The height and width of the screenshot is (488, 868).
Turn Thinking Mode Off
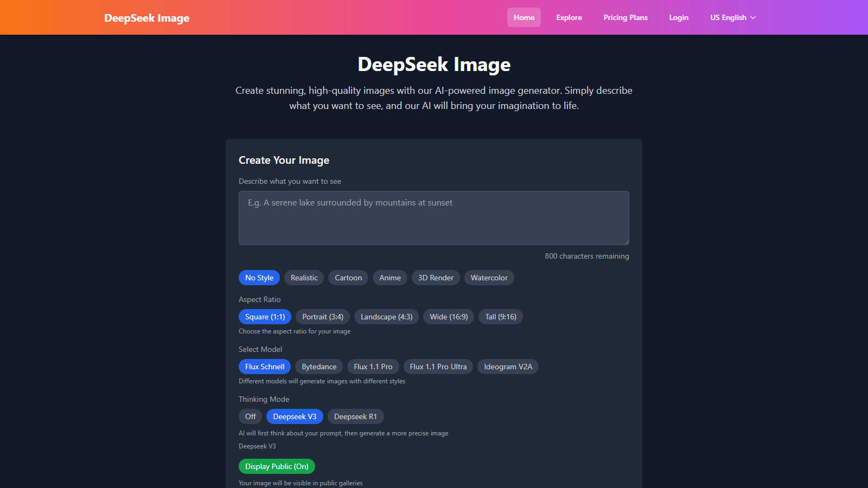[x=251, y=416]
